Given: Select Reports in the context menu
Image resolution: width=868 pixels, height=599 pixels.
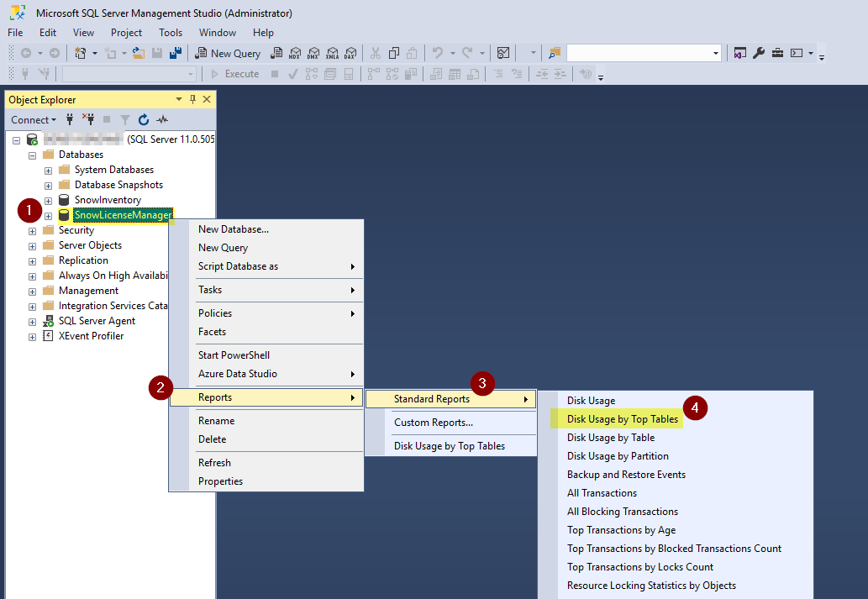Looking at the screenshot, I should [266, 397].
